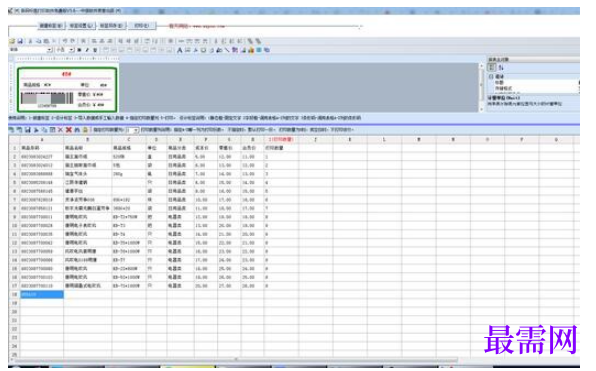This screenshot has height=371, width=596.
Task: Click the product name cell in row 9
Action: click(88, 217)
